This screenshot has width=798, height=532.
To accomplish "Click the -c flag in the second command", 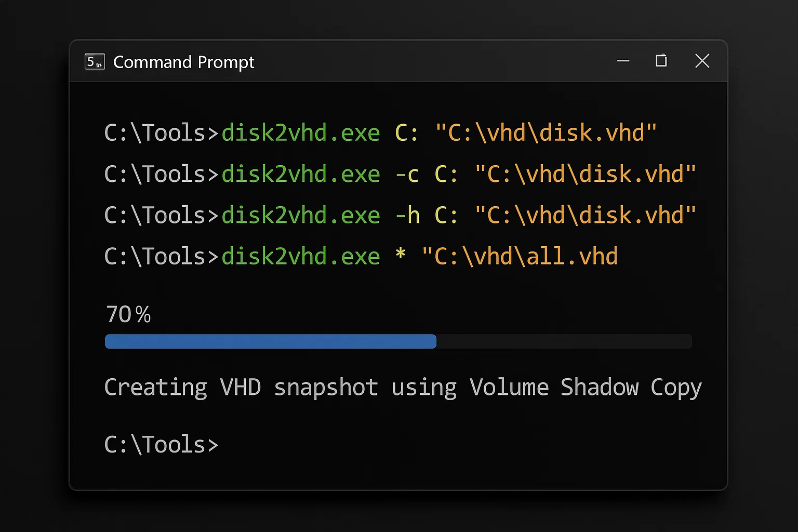I will [x=407, y=174].
